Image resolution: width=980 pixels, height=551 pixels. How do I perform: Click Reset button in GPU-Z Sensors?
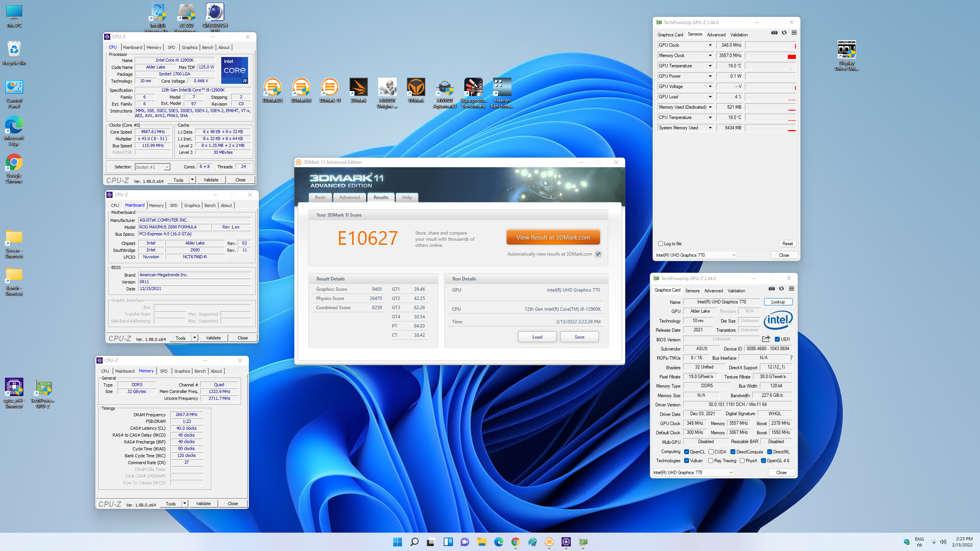click(787, 244)
